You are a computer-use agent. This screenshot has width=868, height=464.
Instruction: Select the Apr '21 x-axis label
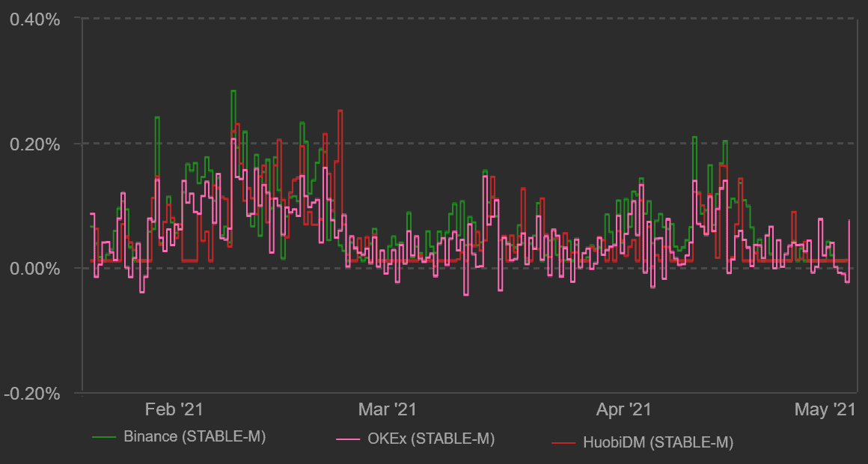(x=623, y=409)
